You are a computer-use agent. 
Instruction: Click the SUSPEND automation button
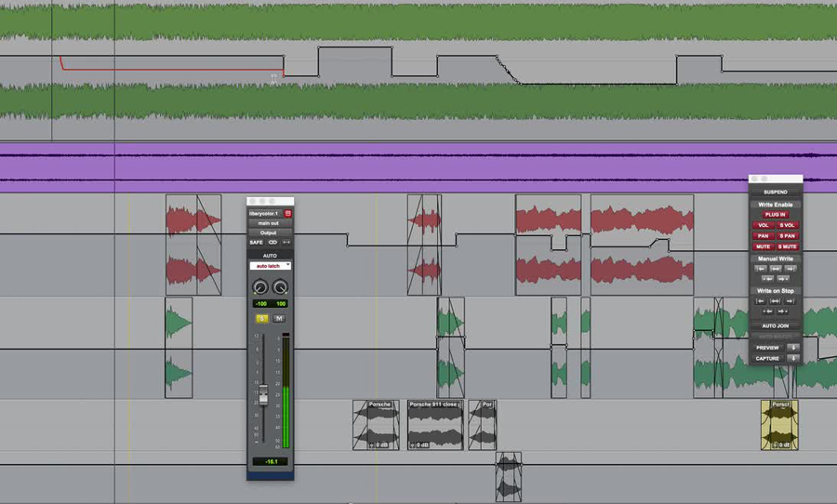point(775,192)
